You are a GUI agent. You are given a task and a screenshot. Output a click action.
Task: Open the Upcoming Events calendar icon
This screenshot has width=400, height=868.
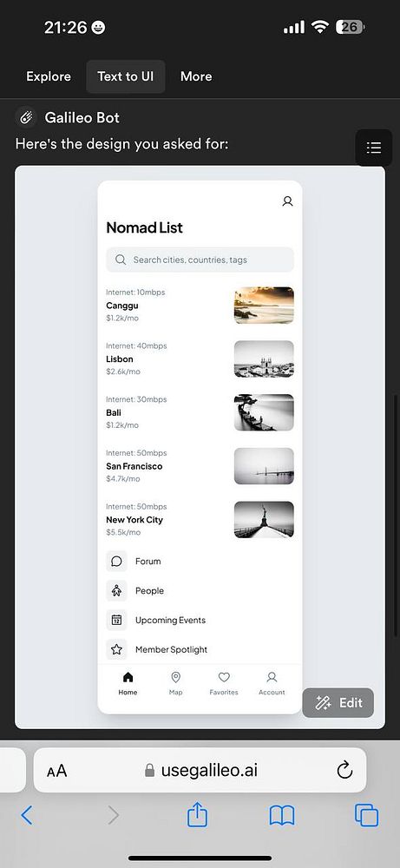tap(116, 620)
